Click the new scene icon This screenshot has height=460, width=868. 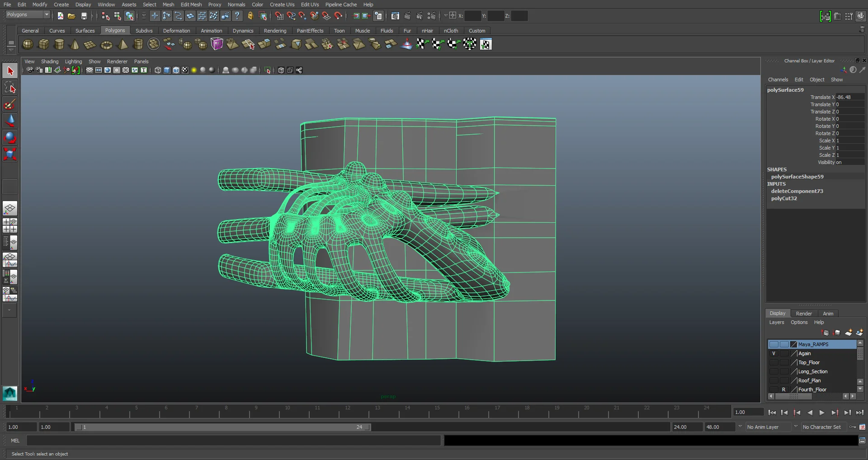61,16
